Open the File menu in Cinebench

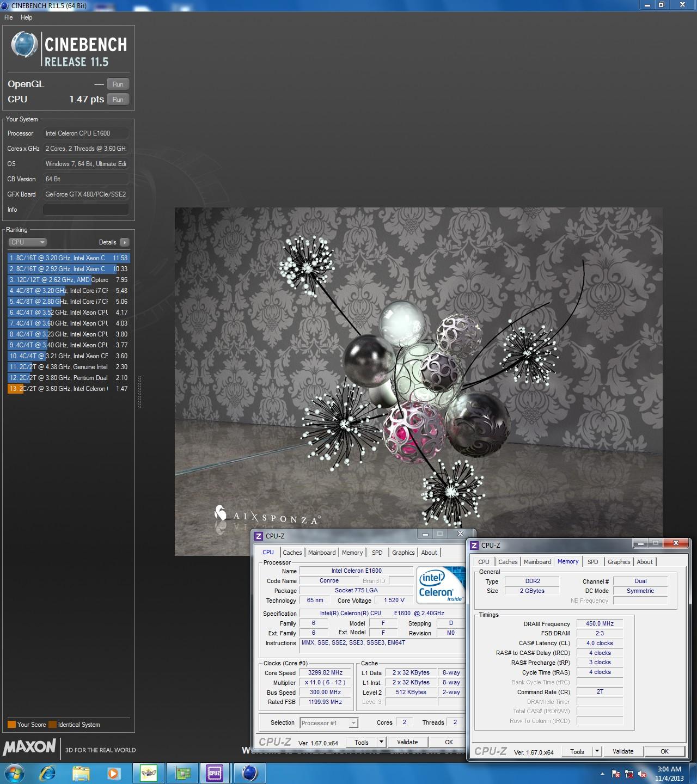tap(9, 17)
